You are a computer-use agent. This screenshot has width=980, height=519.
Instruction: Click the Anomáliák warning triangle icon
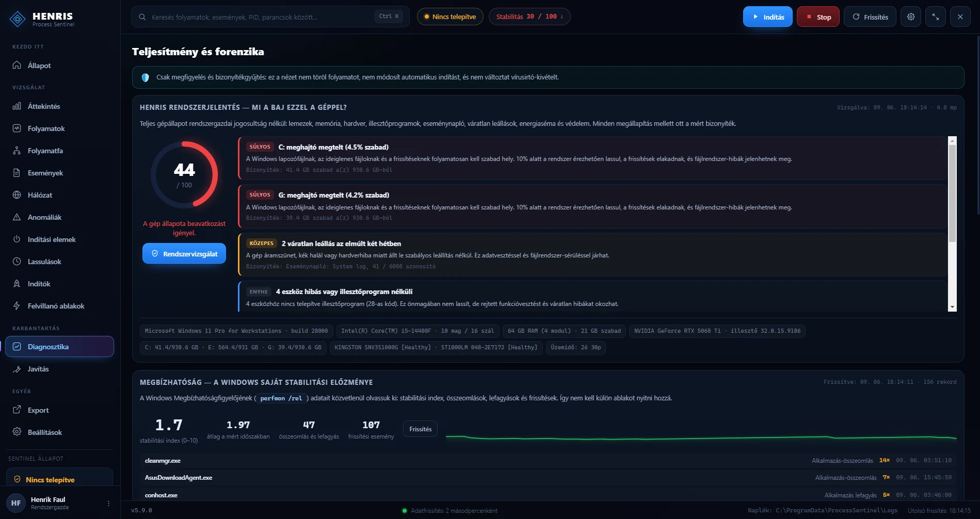17,217
